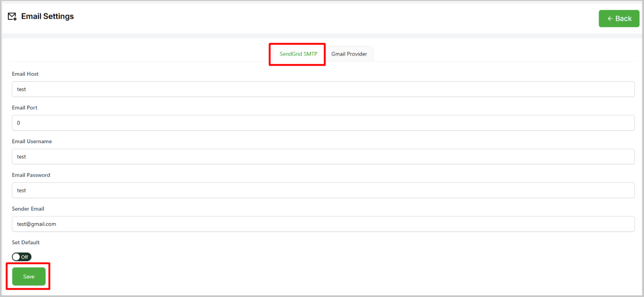Toggle the Set Default switch on
The width and height of the screenshot is (644, 297).
point(22,257)
